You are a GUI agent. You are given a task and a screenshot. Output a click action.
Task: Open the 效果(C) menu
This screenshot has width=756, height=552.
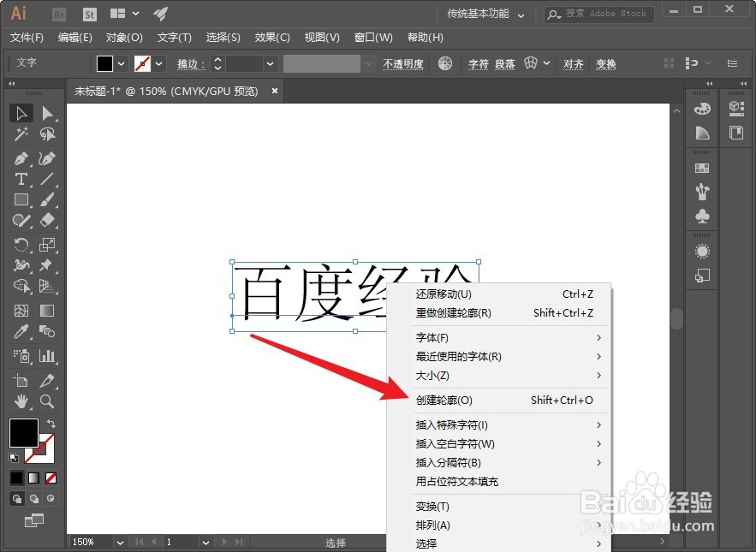(272, 38)
